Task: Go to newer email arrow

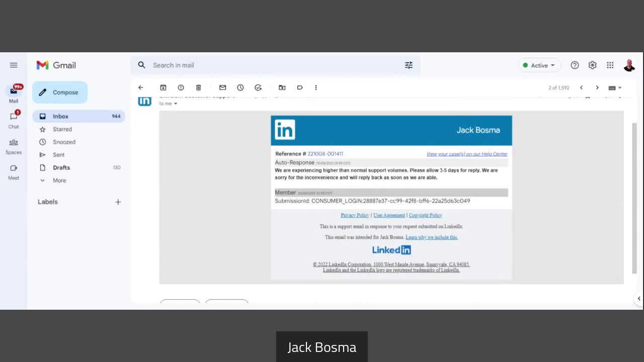Action: [x=581, y=87]
